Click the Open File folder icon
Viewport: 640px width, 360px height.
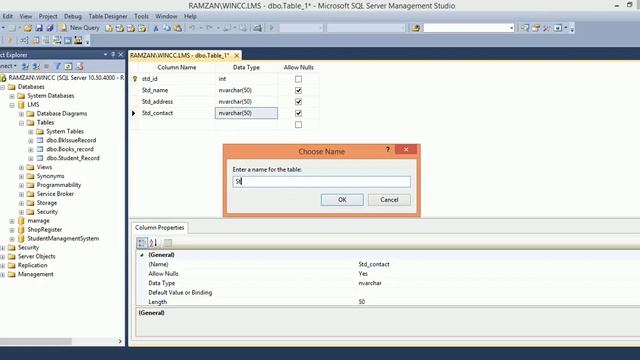click(28, 28)
